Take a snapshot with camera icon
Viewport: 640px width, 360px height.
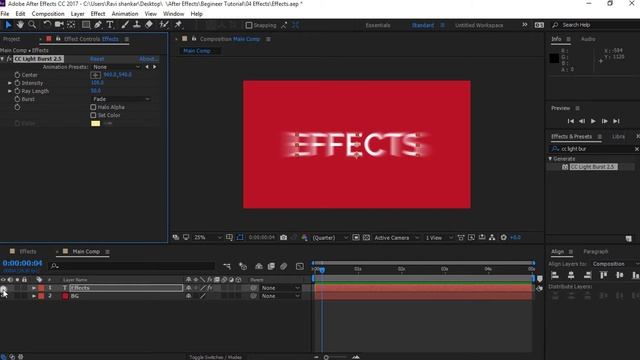tap(283, 237)
